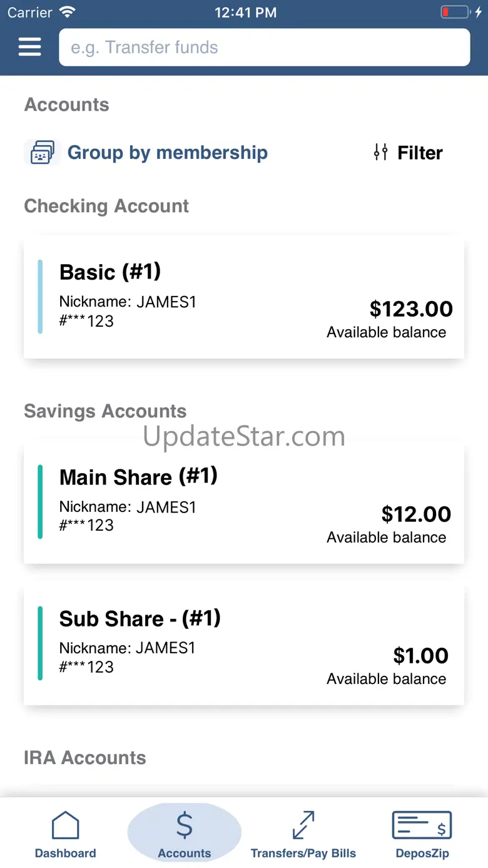The image size is (488, 868).
Task: Switch to the DeposZip tab label
Action: [422, 853]
